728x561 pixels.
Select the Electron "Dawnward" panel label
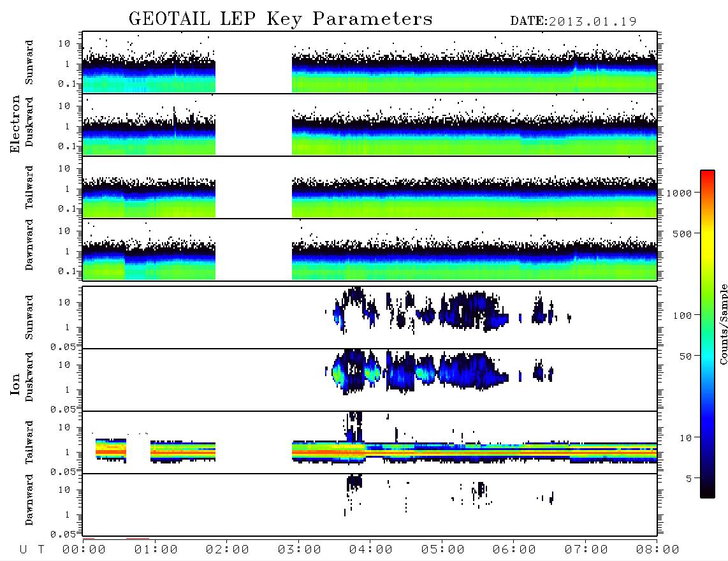coord(29,245)
